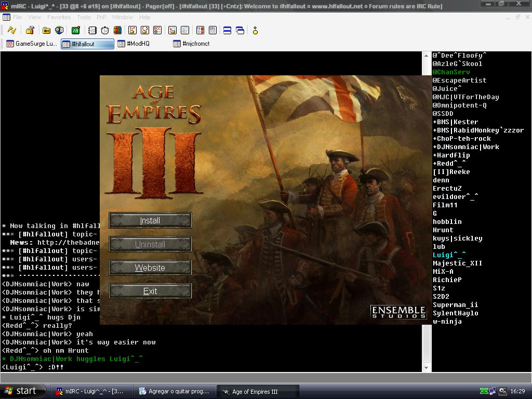Select RichieP in the nick list
Screen dimensions: 532x399
(x=447, y=280)
